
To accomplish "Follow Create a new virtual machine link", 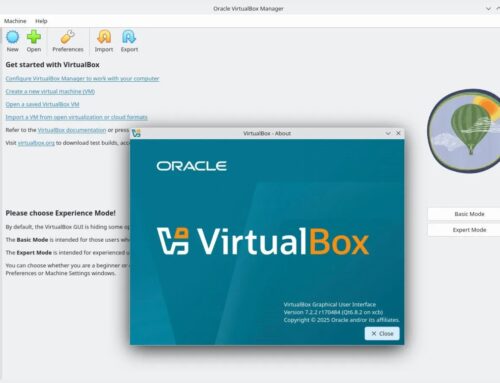I will (50, 91).
